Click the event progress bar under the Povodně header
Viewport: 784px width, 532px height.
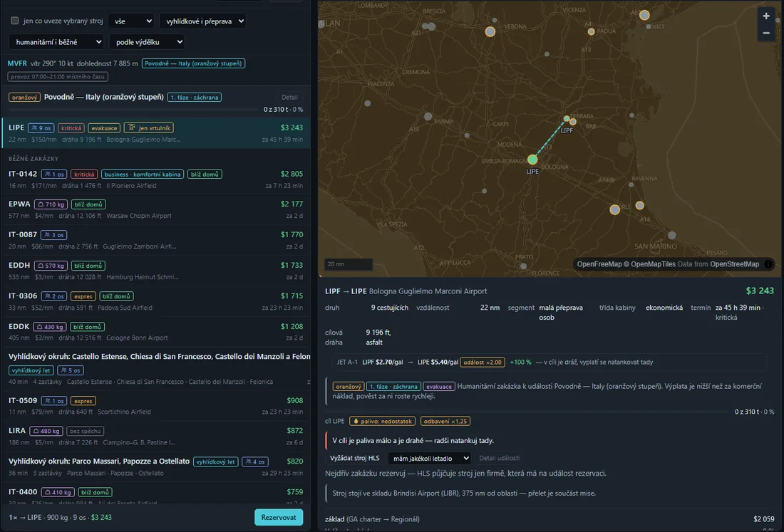click(133, 110)
